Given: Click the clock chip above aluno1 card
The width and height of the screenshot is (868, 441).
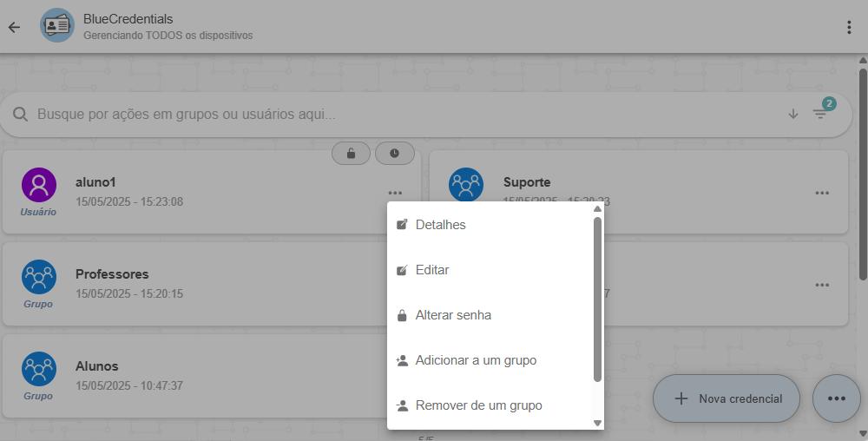Looking at the screenshot, I should point(394,154).
